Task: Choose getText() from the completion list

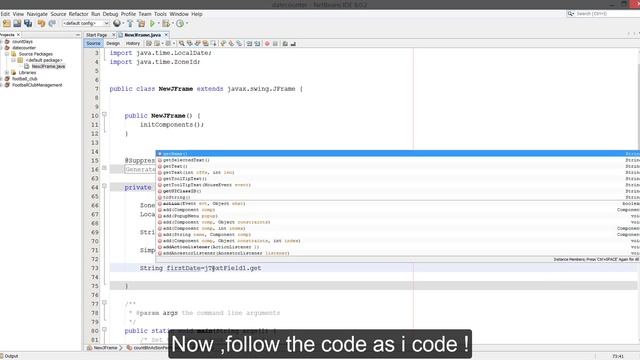Action: coord(398,166)
